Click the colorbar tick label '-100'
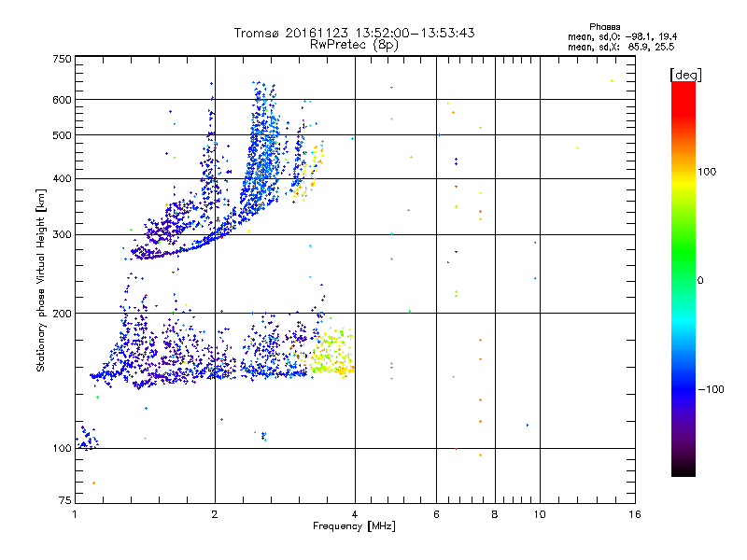This screenshot has width=747, height=560. (712, 389)
